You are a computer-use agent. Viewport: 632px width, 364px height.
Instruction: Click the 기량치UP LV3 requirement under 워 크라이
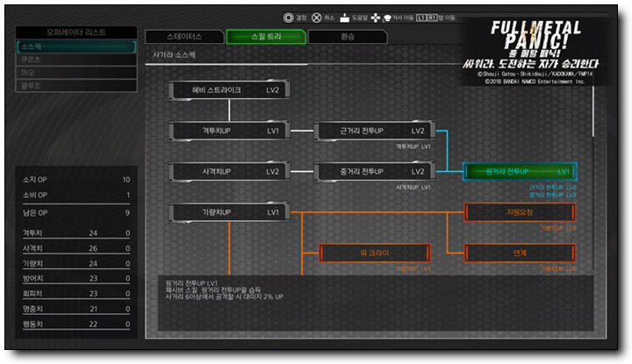[413, 268]
